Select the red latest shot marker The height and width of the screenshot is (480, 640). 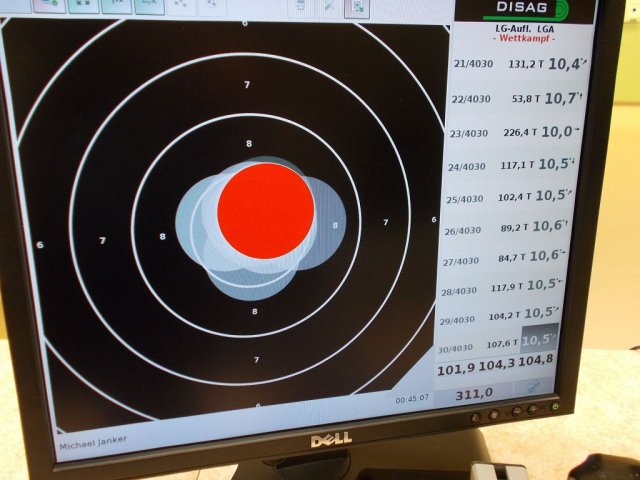coord(266,211)
